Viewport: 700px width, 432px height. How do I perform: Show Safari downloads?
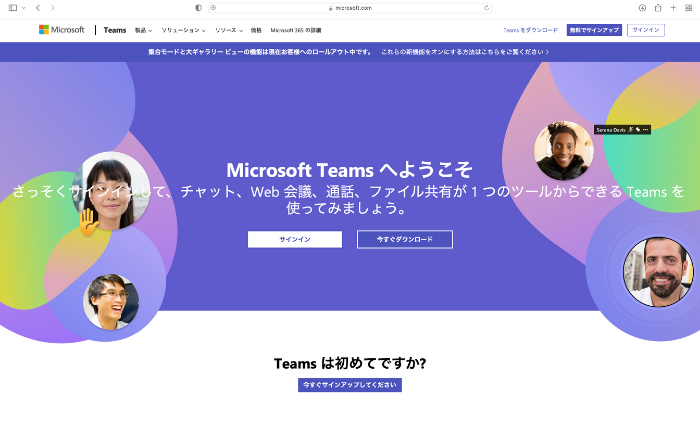pos(642,8)
